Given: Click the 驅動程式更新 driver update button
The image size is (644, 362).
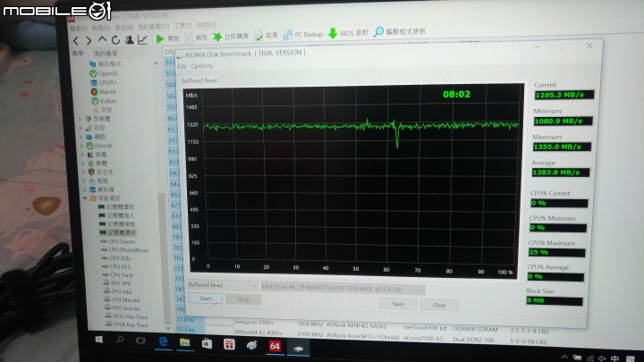Looking at the screenshot, I should click(400, 31).
